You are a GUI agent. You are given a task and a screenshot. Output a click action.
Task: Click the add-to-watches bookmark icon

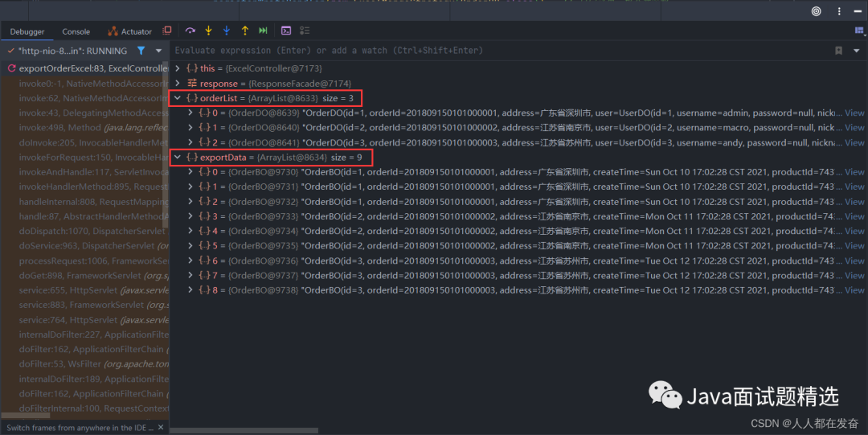coord(838,50)
